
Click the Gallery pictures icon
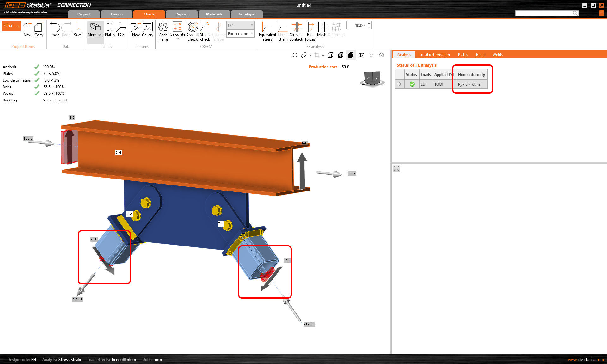[x=147, y=27]
